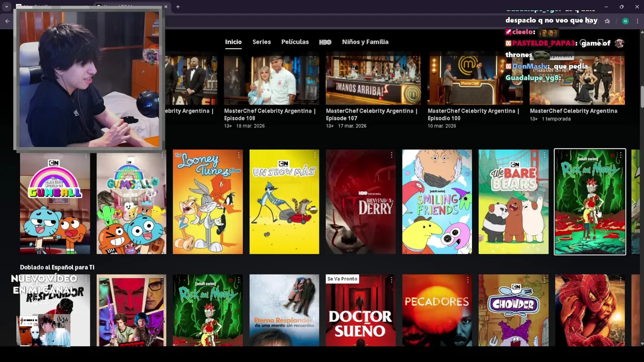The height and width of the screenshot is (362, 644).
Task: Select the Un Show Más poster
Action: pos(284,202)
